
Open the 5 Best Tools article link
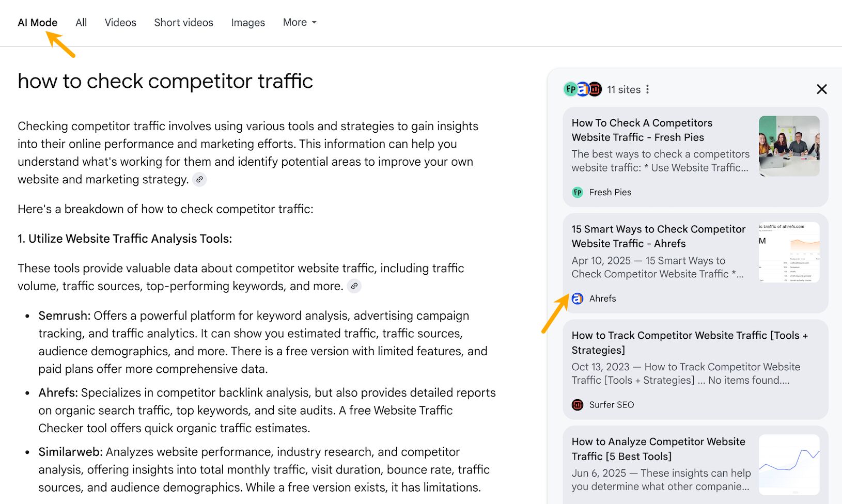[x=658, y=449]
